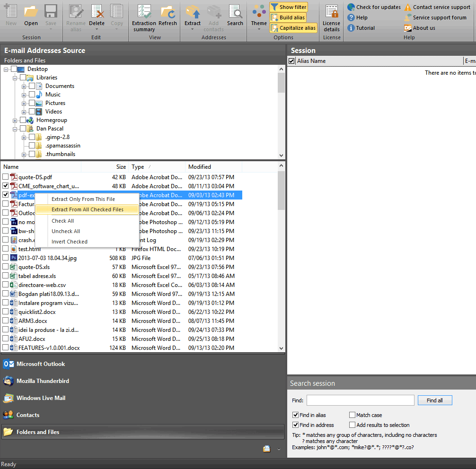Check the quote-DS.pdf file checkbox
476x469 pixels.
(x=6, y=176)
